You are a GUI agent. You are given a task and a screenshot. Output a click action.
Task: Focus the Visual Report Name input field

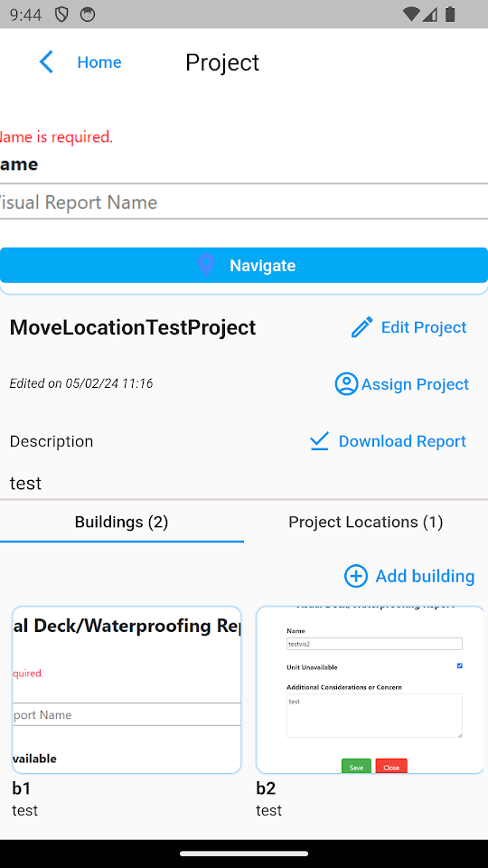[x=244, y=202]
